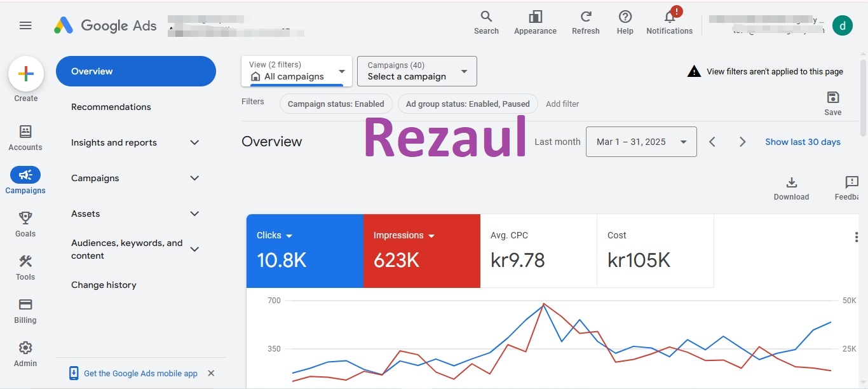Click Show last 30 days link

tap(803, 142)
